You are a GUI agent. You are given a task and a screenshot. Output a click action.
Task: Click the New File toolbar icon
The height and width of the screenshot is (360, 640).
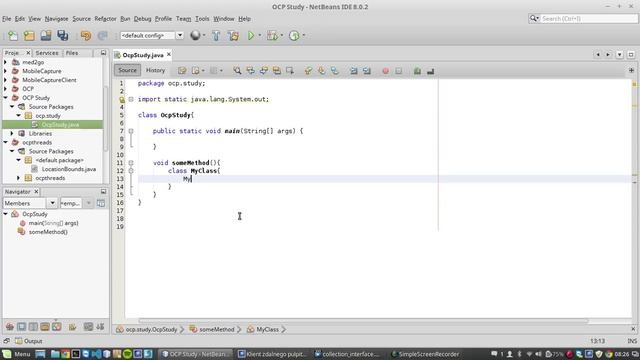pyautogui.click(x=13, y=36)
